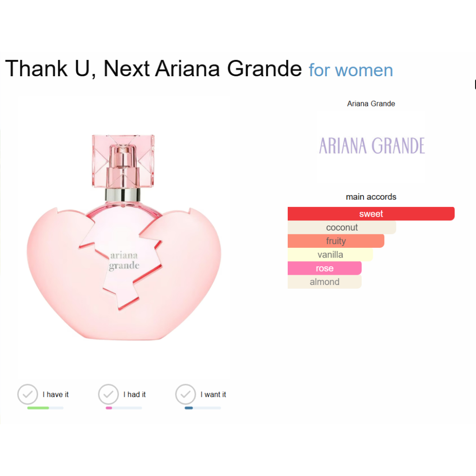Click the green bar under 'I have it'
The height and width of the screenshot is (476, 476).
(x=38, y=408)
